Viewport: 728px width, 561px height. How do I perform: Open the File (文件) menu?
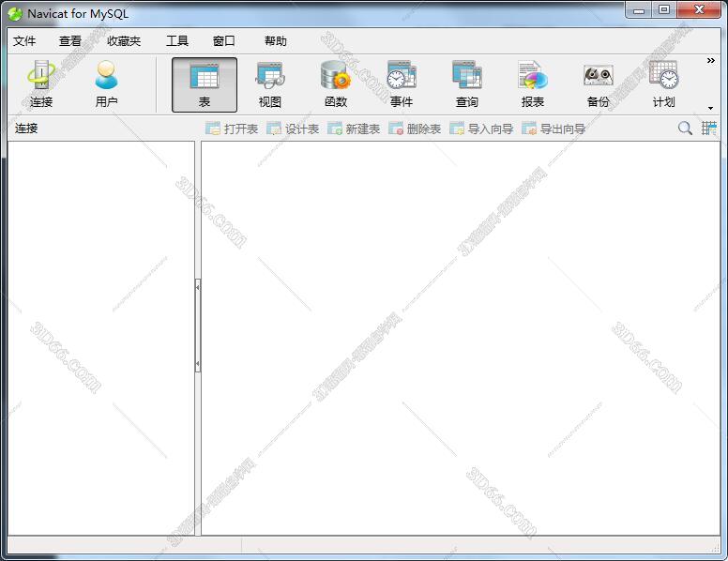(24, 41)
